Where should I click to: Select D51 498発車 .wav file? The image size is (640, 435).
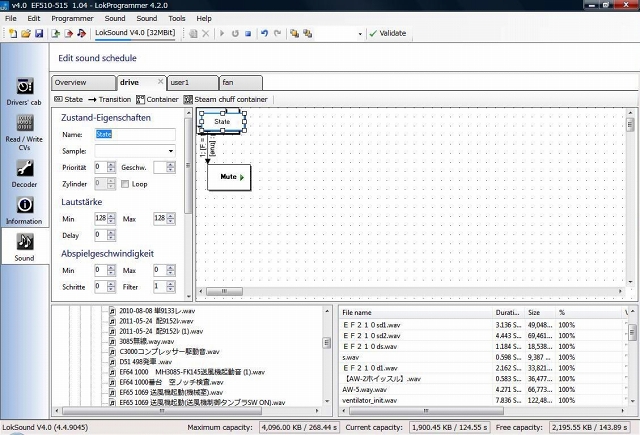tap(146, 362)
